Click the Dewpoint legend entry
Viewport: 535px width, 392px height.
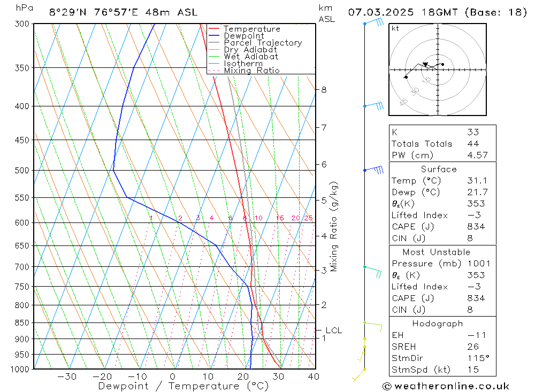pyautogui.click(x=236, y=35)
